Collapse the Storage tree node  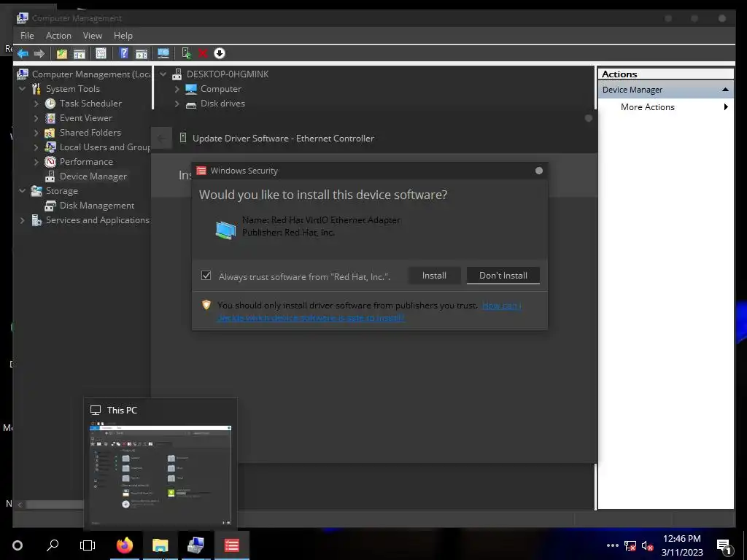(23, 191)
